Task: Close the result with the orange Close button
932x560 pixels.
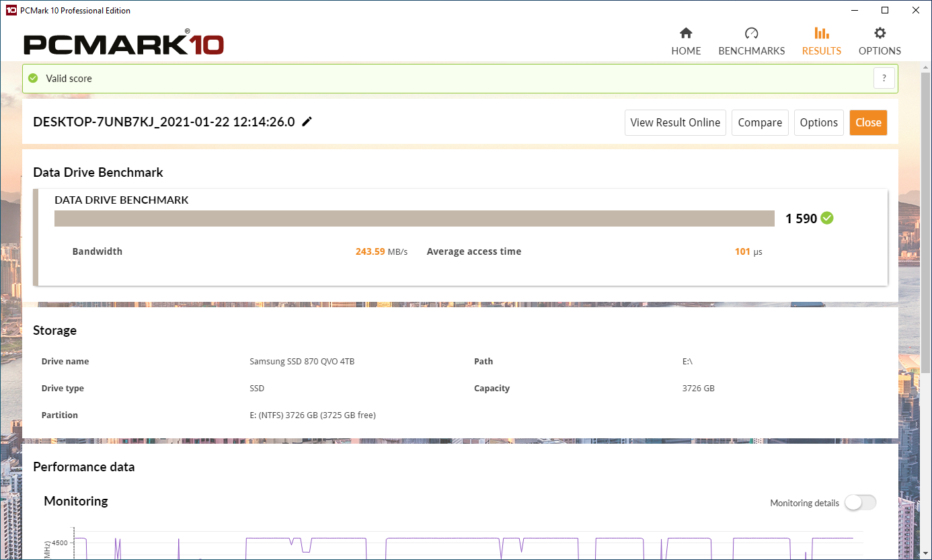Action: click(x=868, y=122)
